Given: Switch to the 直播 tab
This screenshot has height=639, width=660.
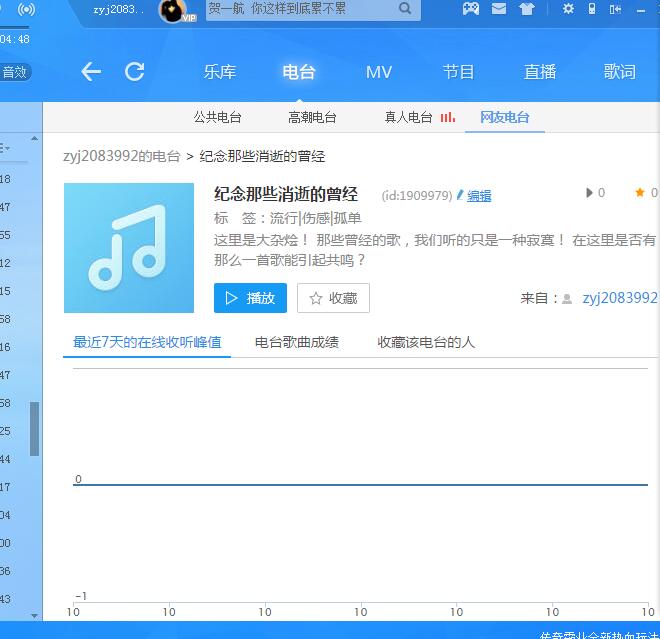Looking at the screenshot, I should click(540, 72).
